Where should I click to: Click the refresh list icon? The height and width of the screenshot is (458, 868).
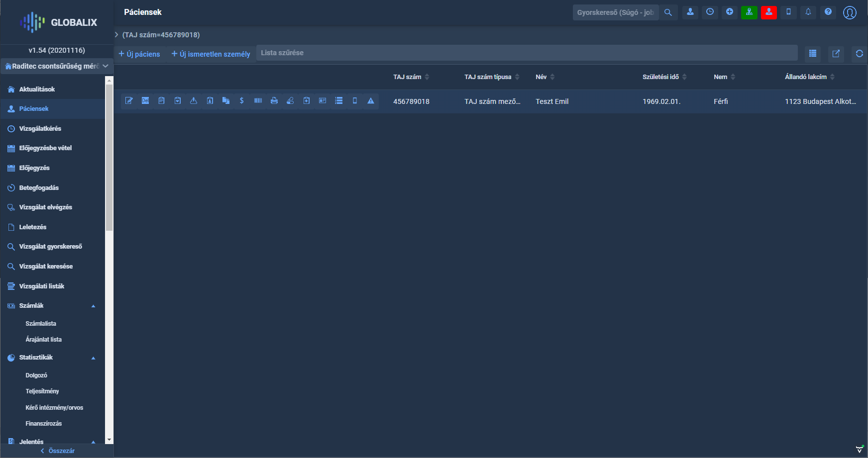859,54
